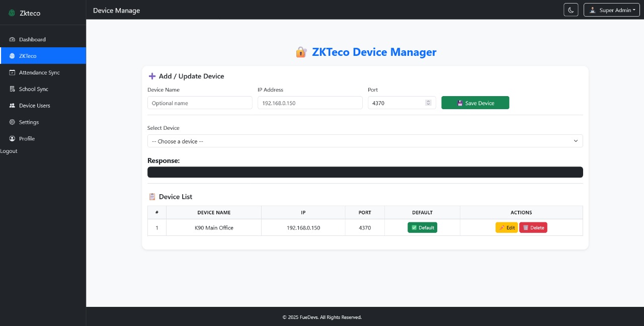
Task: Increment the Port value with the stepper
Action: tap(428, 101)
